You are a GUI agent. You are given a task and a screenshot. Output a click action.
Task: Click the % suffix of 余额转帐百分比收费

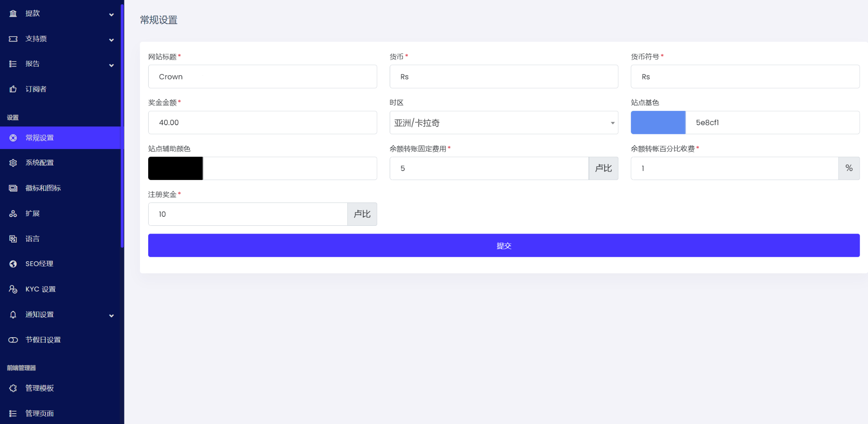[849, 168]
